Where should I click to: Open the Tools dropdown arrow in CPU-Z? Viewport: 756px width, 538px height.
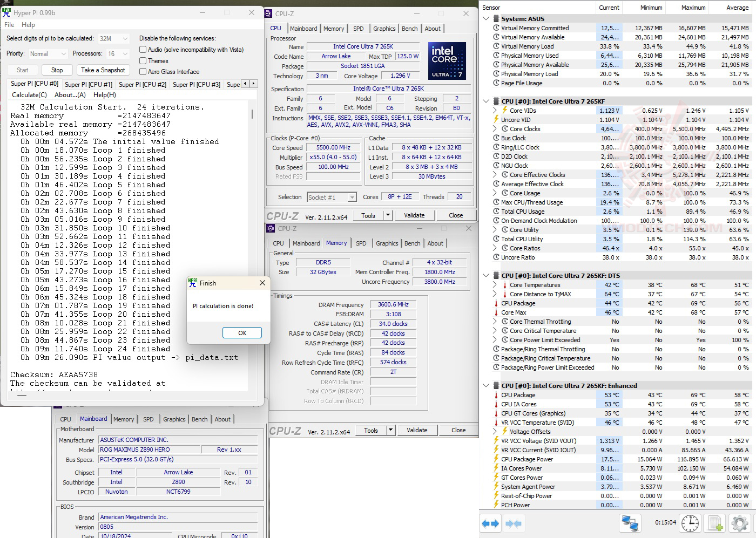click(388, 215)
